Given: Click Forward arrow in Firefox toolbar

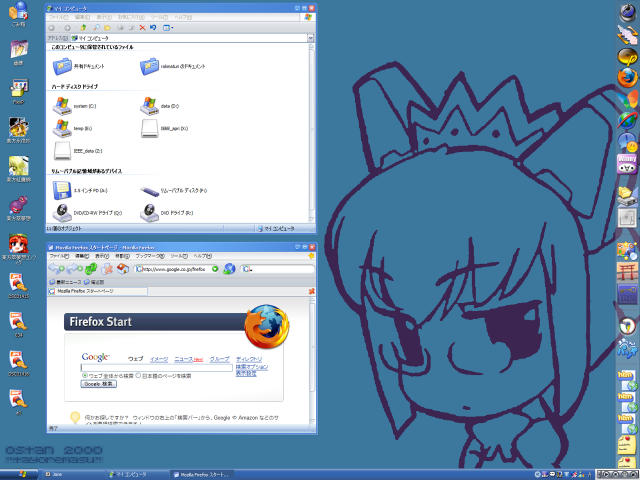Looking at the screenshot, I should (74, 269).
